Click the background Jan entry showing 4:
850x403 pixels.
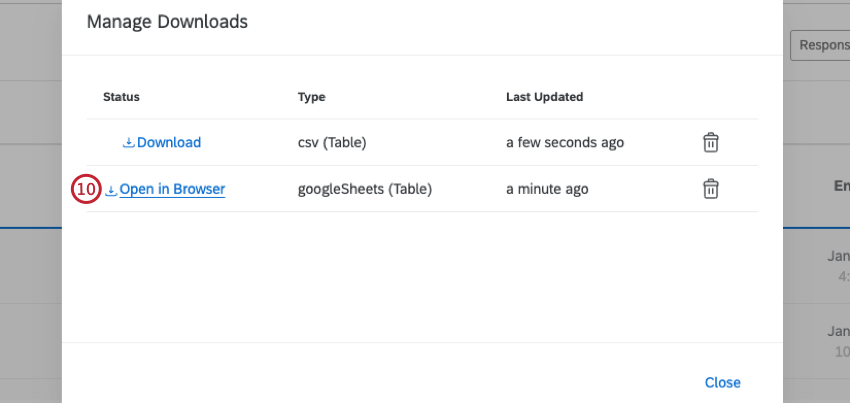click(839, 265)
